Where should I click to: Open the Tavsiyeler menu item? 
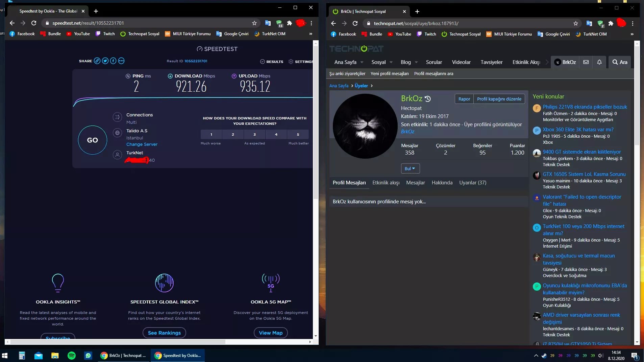[x=492, y=62]
